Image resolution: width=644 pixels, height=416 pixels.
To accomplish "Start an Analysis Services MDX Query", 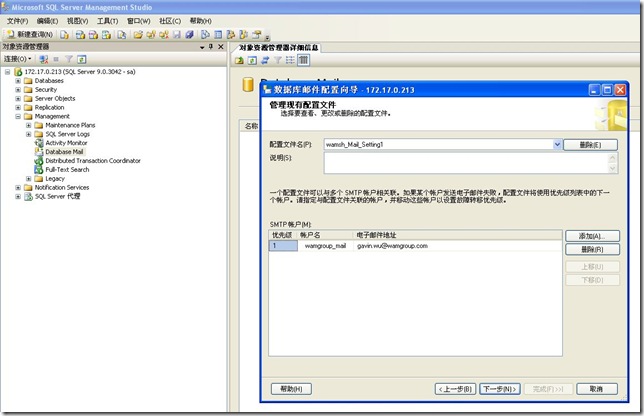I will (x=80, y=34).
